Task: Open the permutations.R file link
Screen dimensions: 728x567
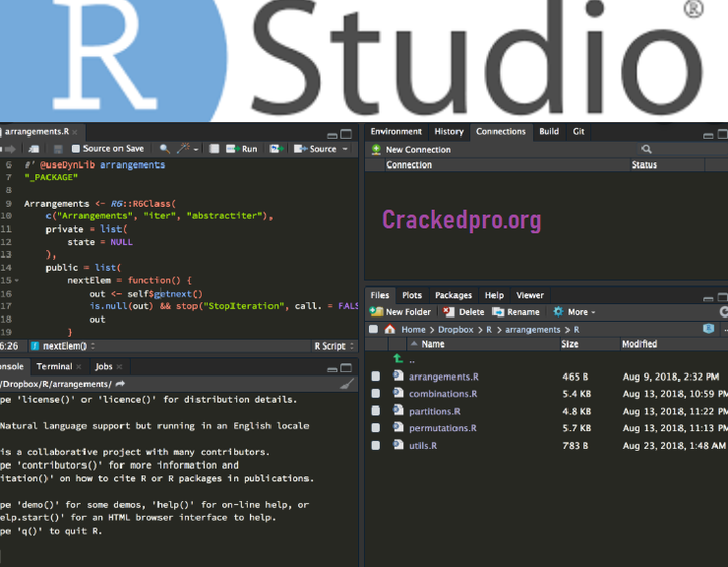Action: pyautogui.click(x=443, y=428)
